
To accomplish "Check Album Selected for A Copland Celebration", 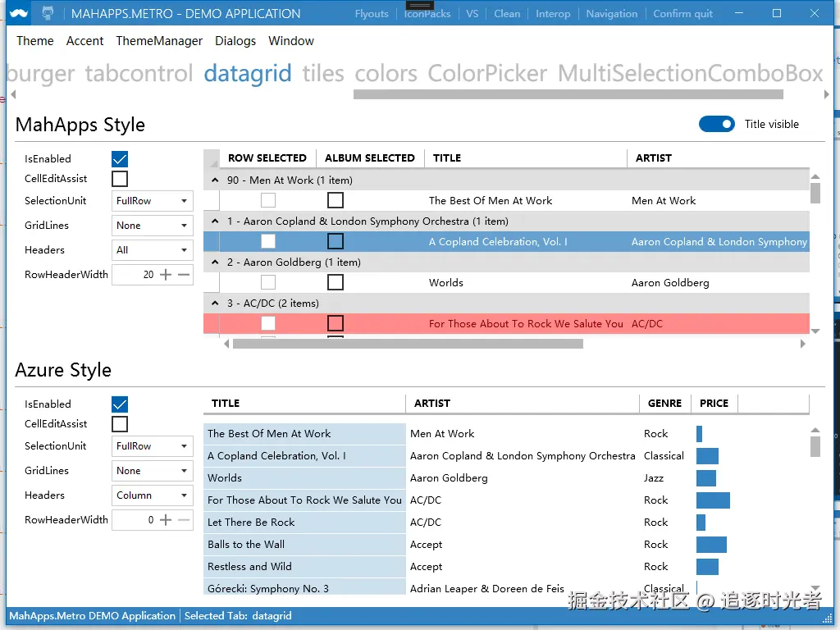I will [336, 242].
